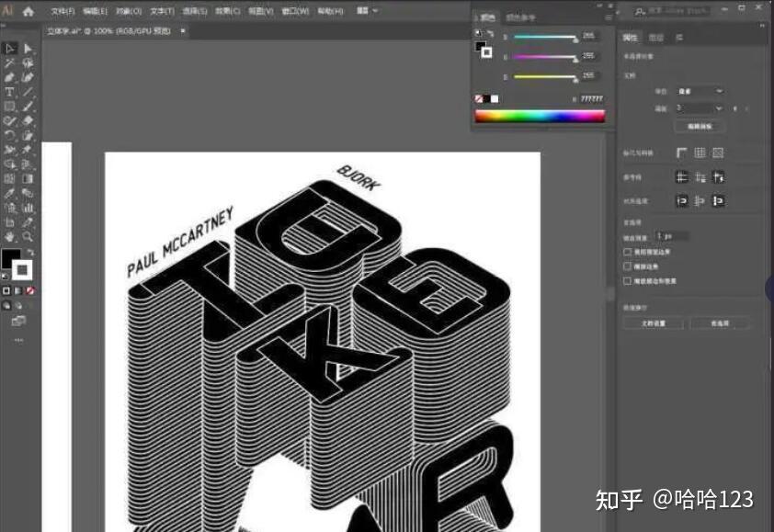Toggle transparency grid icon in Properties
This screenshot has width=774, height=532.
[x=718, y=153]
